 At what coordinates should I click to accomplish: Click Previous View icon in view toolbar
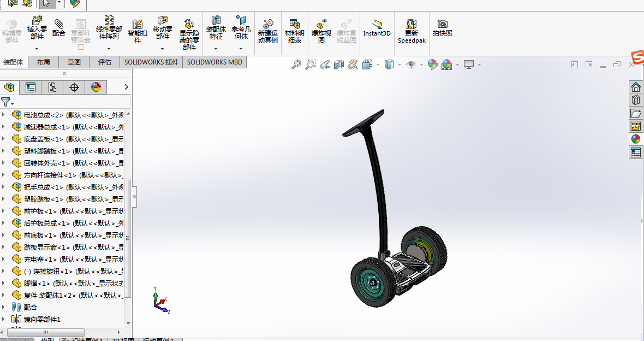pos(325,64)
